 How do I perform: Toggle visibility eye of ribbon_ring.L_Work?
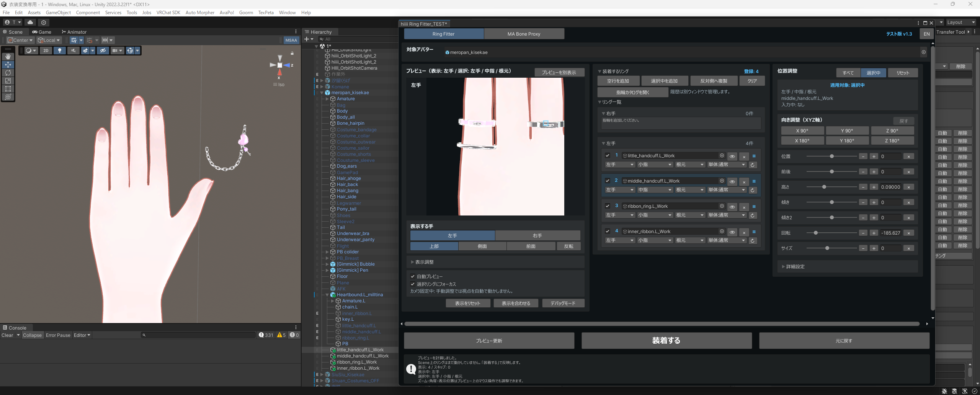point(732,207)
